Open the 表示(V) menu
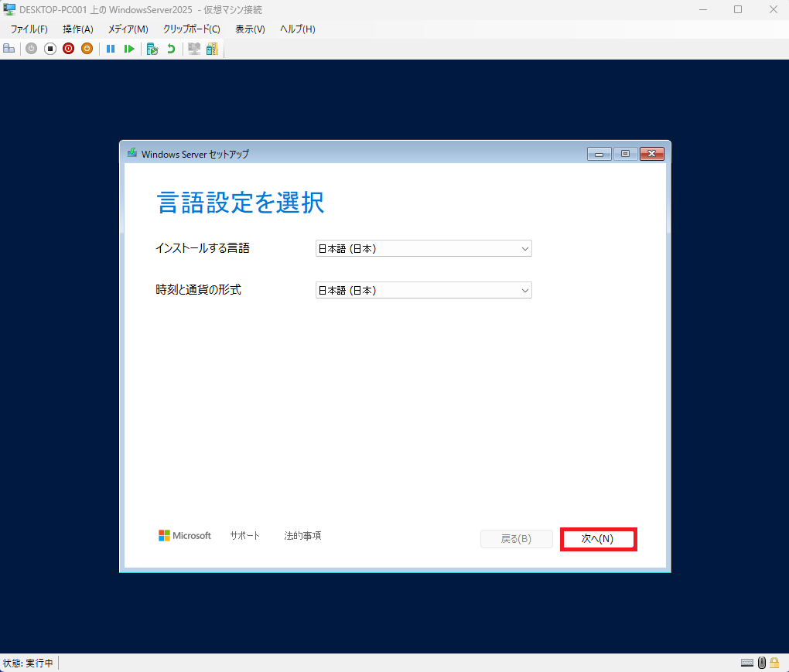The height and width of the screenshot is (672, 789). pos(250,29)
